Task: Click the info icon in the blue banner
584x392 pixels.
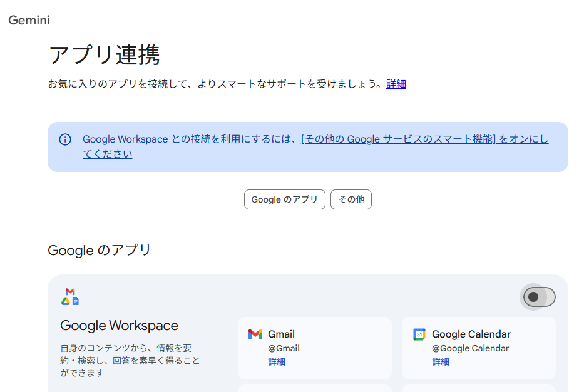Action: coord(65,139)
